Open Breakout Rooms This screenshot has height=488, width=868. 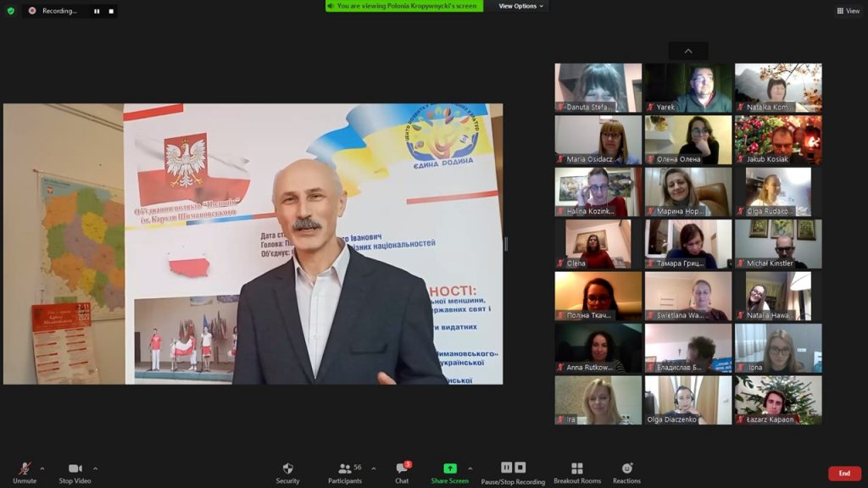click(x=577, y=469)
